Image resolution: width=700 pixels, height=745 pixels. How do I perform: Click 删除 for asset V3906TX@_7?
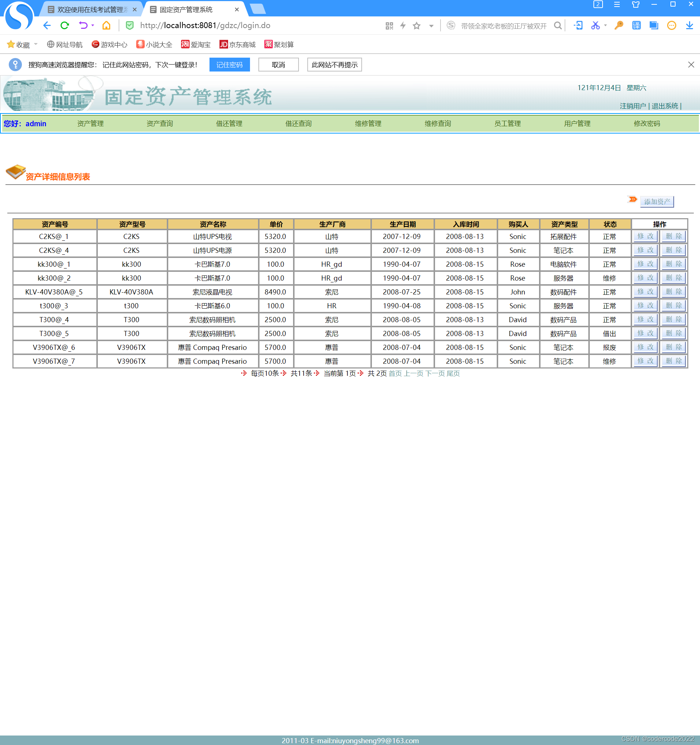pos(674,361)
